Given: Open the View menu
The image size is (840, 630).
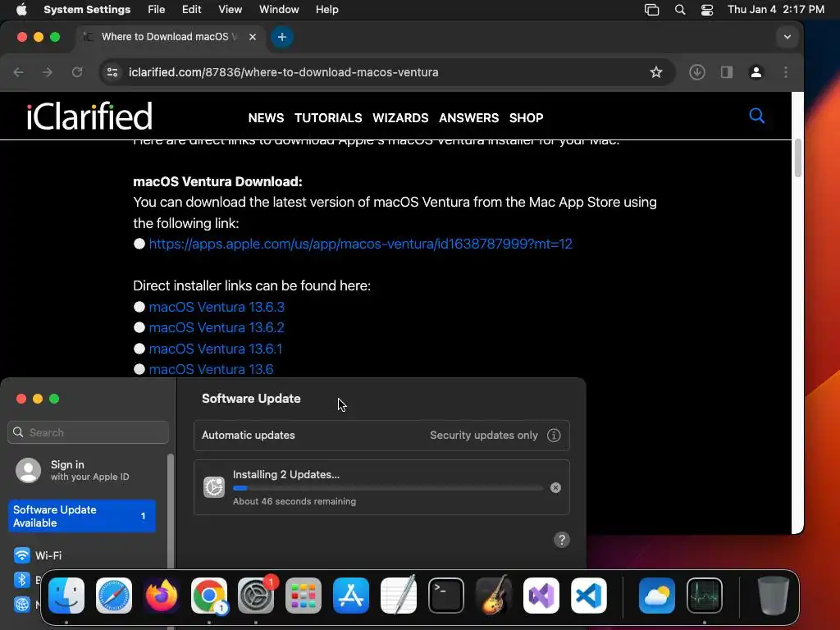Looking at the screenshot, I should (x=230, y=9).
